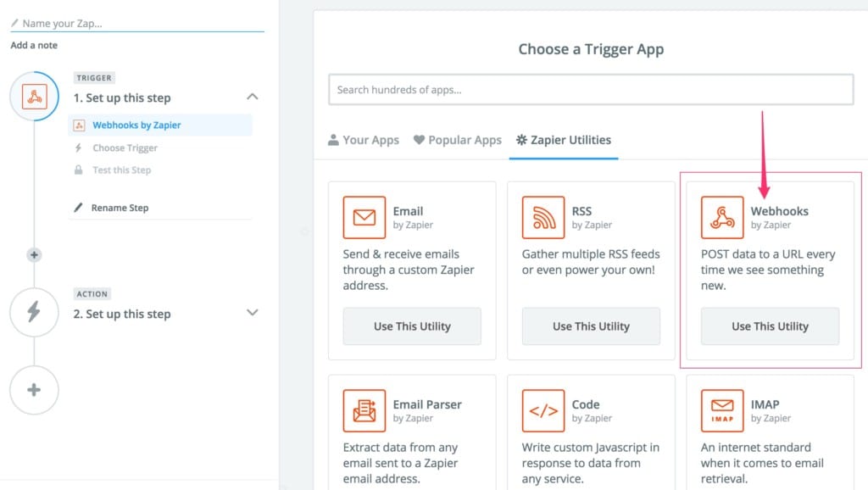Click the small webhook icon in sidebar substep
The width and height of the screenshot is (868, 490).
[x=79, y=125]
